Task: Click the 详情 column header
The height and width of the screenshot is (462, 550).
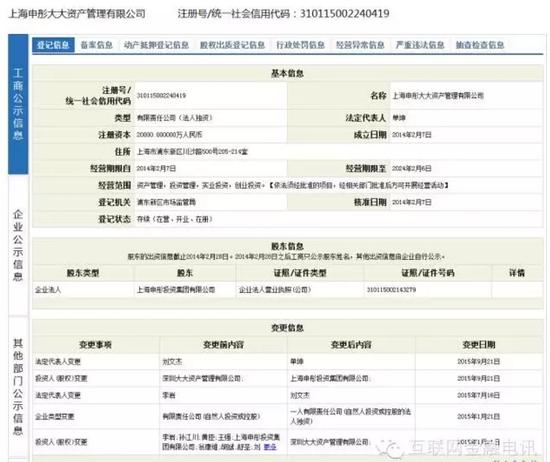Action: coord(517,273)
